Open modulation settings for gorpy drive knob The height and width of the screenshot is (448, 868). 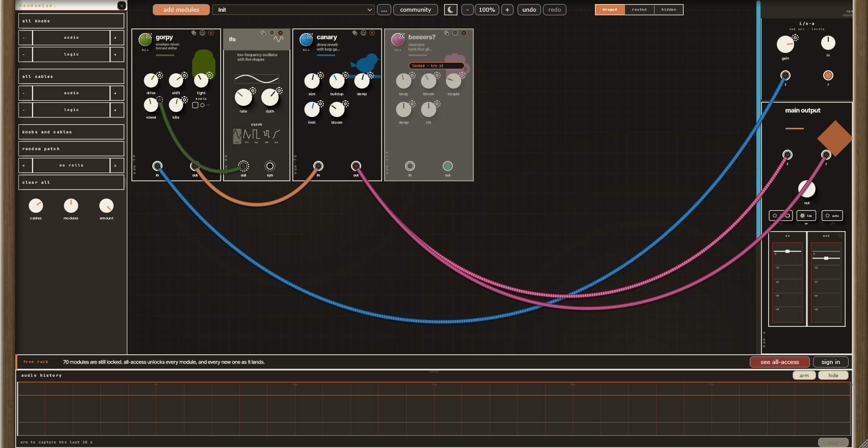(159, 75)
